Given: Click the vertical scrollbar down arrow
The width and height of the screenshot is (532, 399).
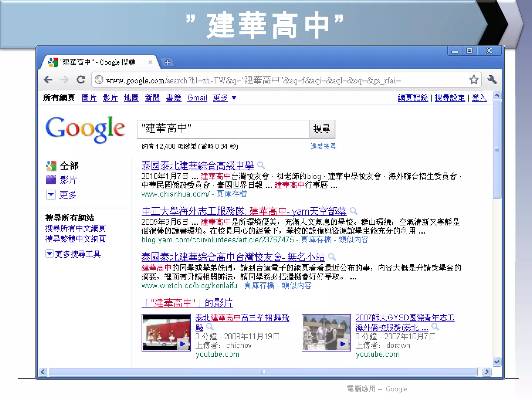Looking at the screenshot, I should (x=497, y=362).
